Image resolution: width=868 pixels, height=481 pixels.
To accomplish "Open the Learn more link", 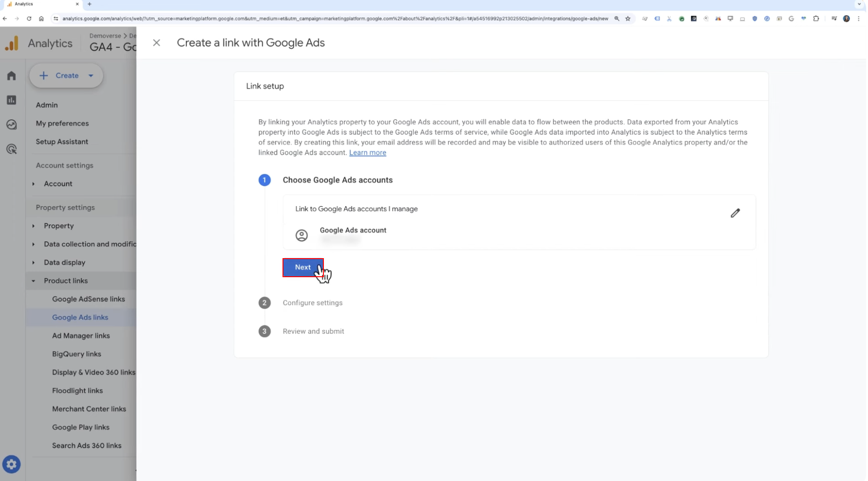I will click(368, 153).
